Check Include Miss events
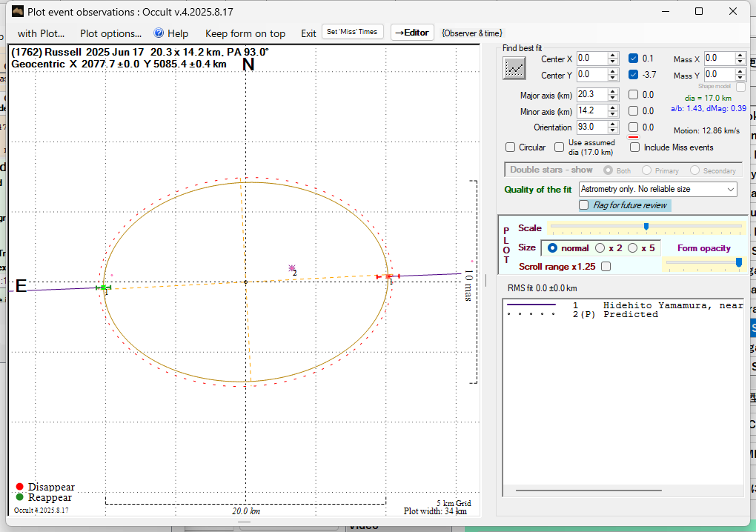 pyautogui.click(x=634, y=147)
